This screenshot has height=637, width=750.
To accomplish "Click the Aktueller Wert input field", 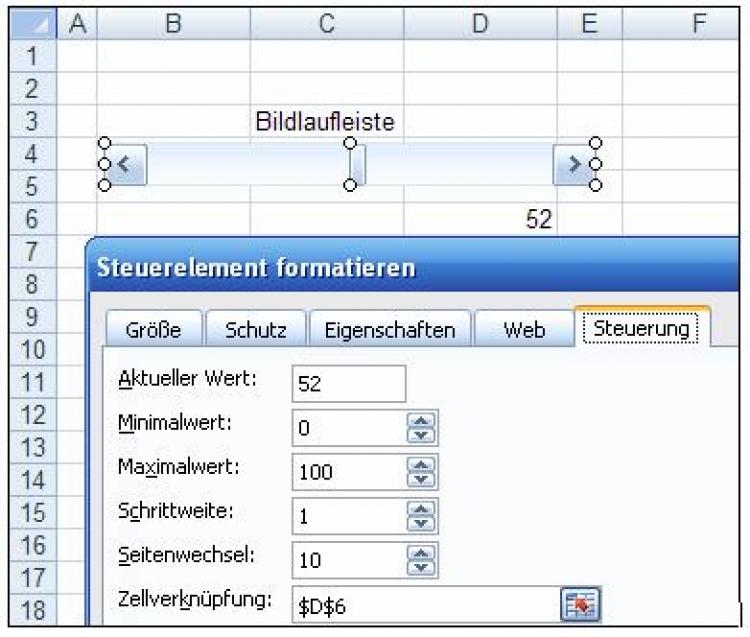I will (349, 384).
